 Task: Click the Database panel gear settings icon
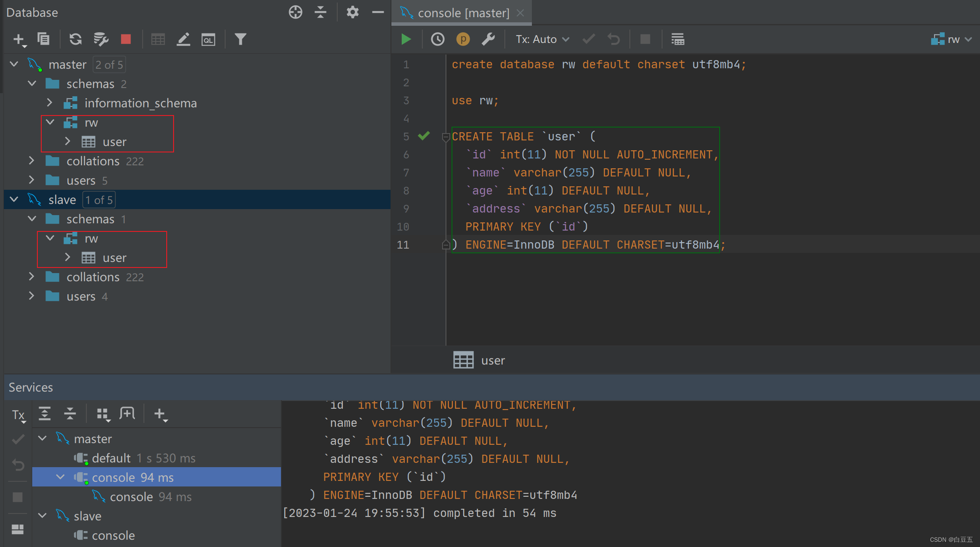(x=352, y=12)
